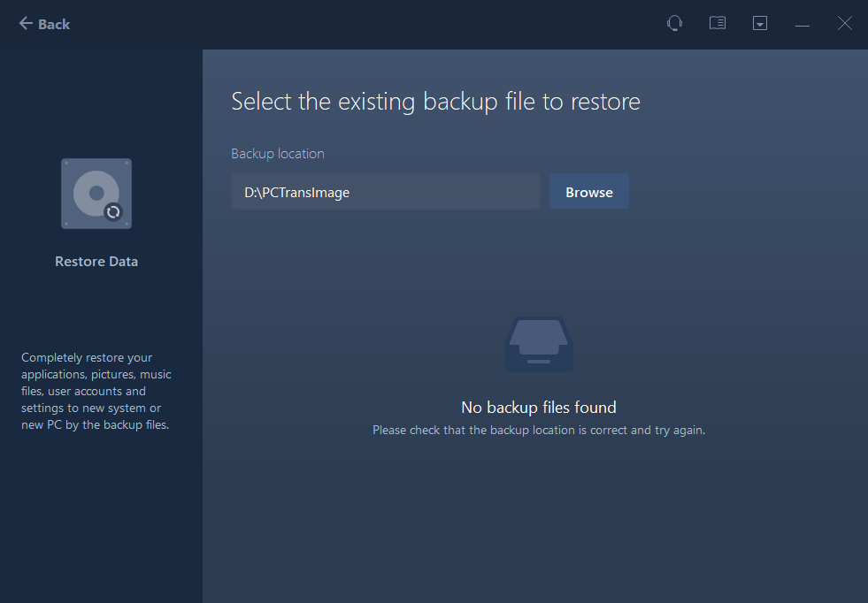
Task: Select the "No backup files found" message
Action: pyautogui.click(x=538, y=408)
